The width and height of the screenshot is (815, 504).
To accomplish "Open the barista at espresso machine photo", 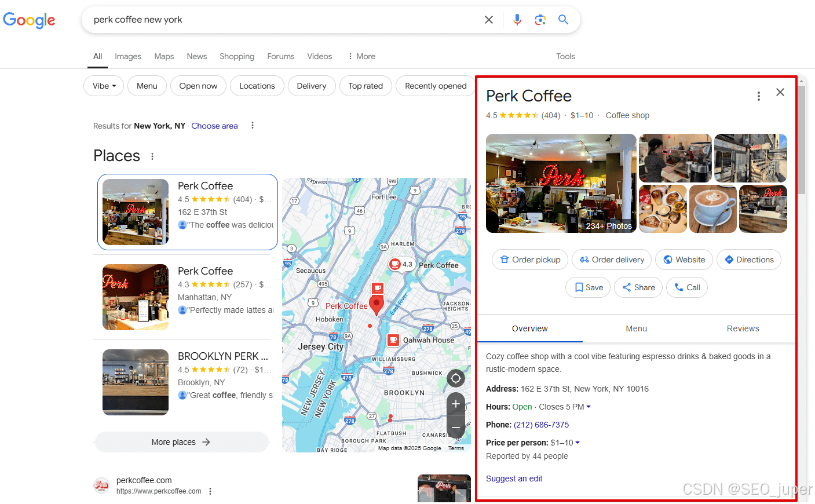I will point(675,158).
